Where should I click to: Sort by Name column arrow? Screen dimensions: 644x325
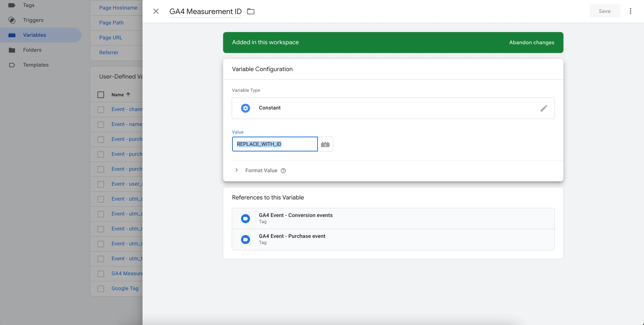click(128, 95)
